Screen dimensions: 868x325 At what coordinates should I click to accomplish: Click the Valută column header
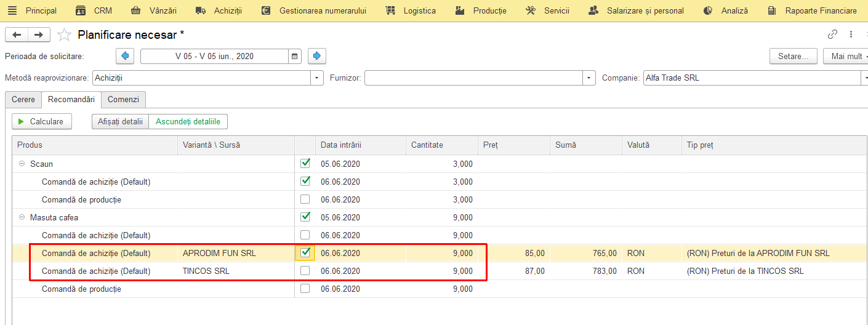click(651, 145)
